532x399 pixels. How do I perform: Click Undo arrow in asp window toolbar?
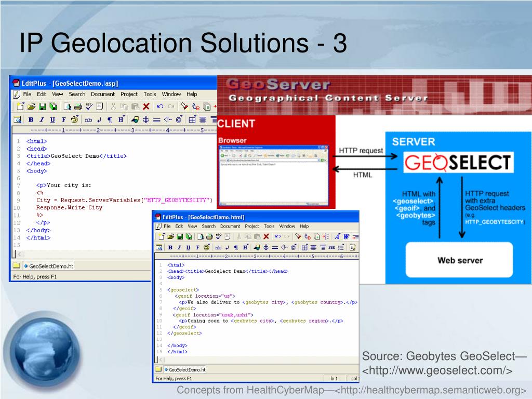160,107
